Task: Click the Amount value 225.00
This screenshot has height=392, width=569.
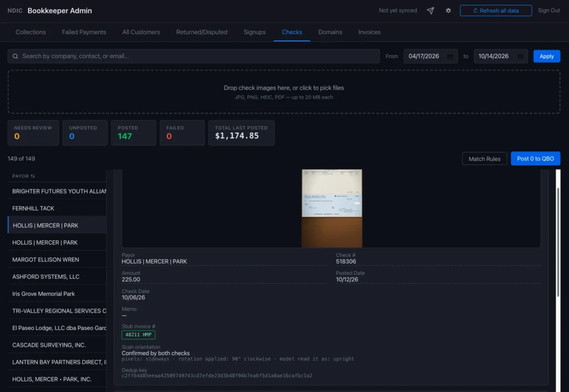Action: (x=131, y=279)
